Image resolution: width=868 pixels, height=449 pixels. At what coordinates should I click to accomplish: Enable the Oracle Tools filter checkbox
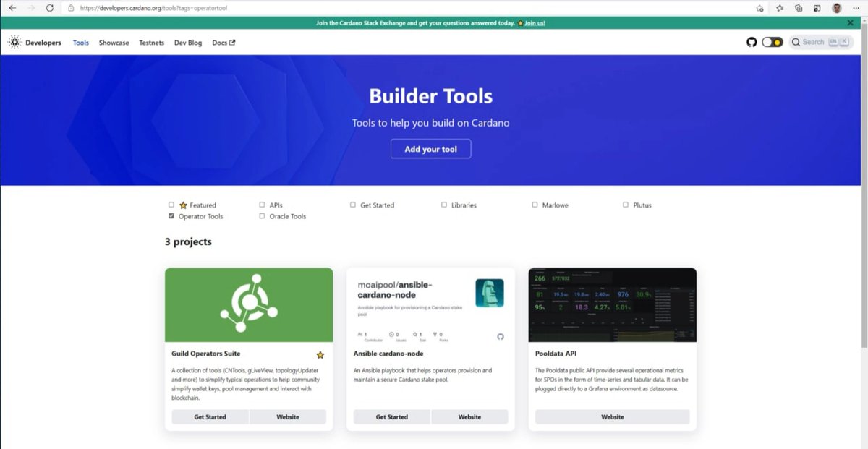point(262,215)
